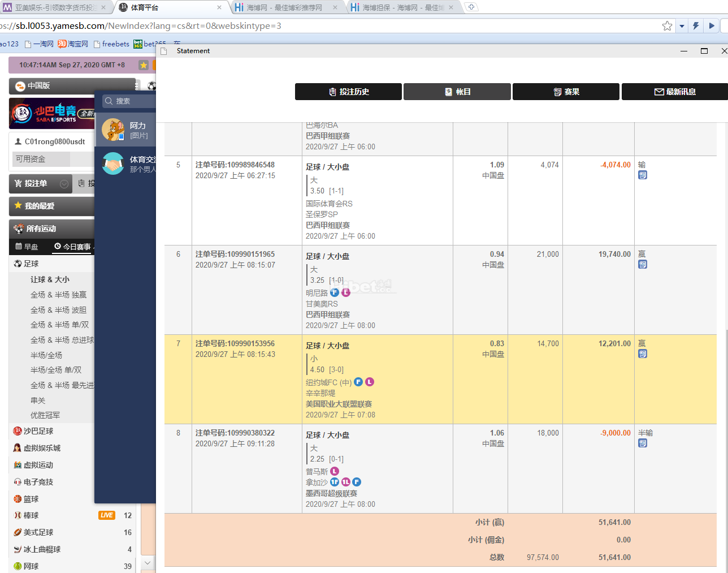728x573 pixels.
Task: Click the lightning icon in browser toolbar
Action: click(x=696, y=25)
